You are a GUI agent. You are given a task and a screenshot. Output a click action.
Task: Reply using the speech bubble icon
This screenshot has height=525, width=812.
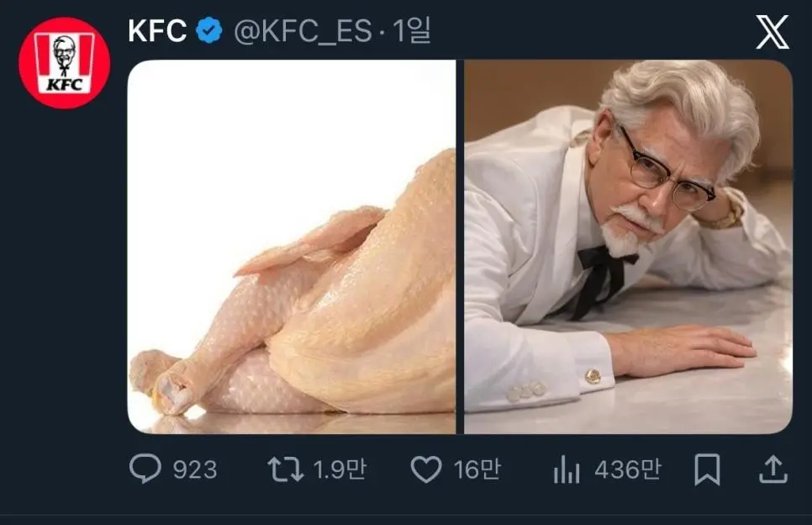coord(145,469)
